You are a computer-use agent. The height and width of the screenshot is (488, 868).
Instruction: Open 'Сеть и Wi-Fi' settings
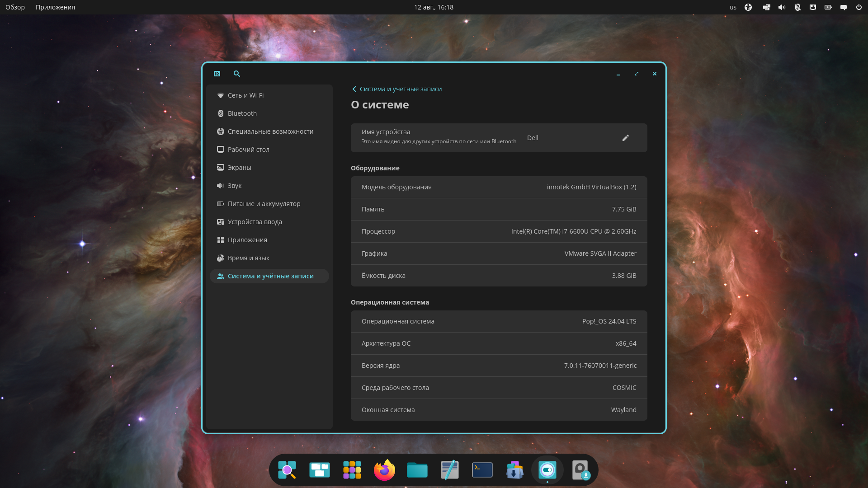click(x=269, y=95)
